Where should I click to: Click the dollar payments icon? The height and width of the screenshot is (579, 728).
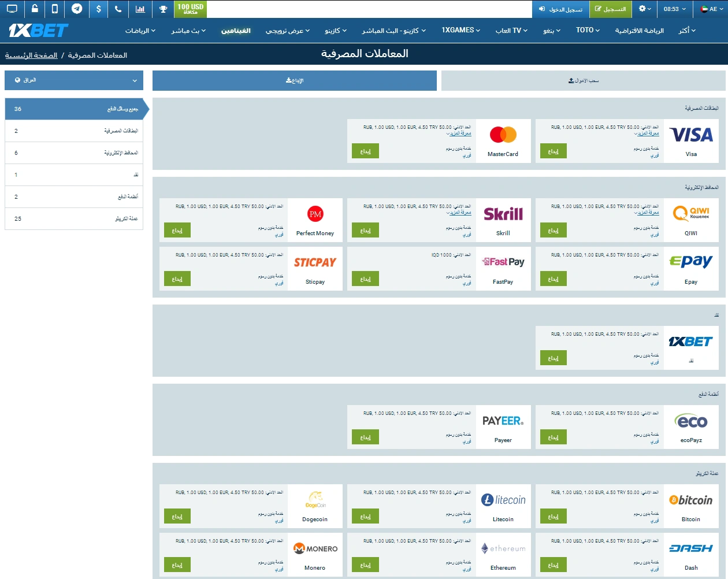point(97,9)
